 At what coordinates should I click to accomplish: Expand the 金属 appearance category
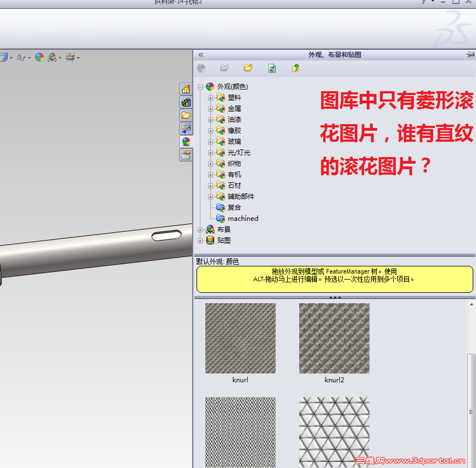point(211,108)
